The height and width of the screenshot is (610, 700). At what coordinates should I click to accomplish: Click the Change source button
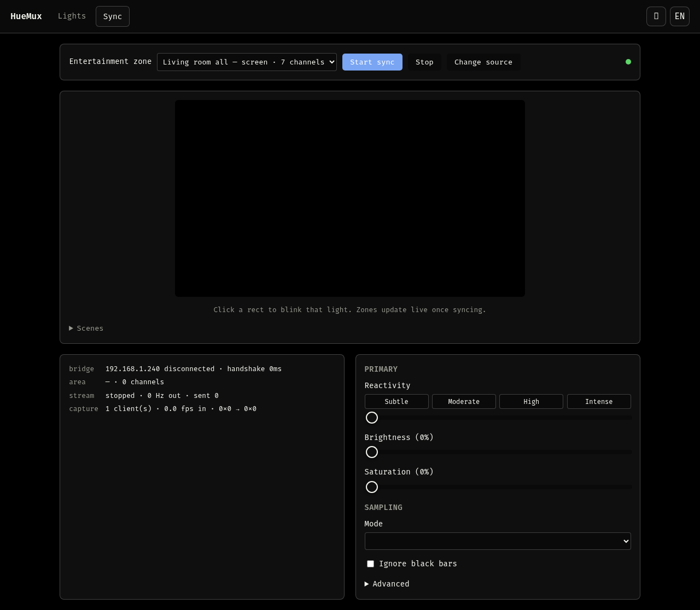click(x=483, y=62)
